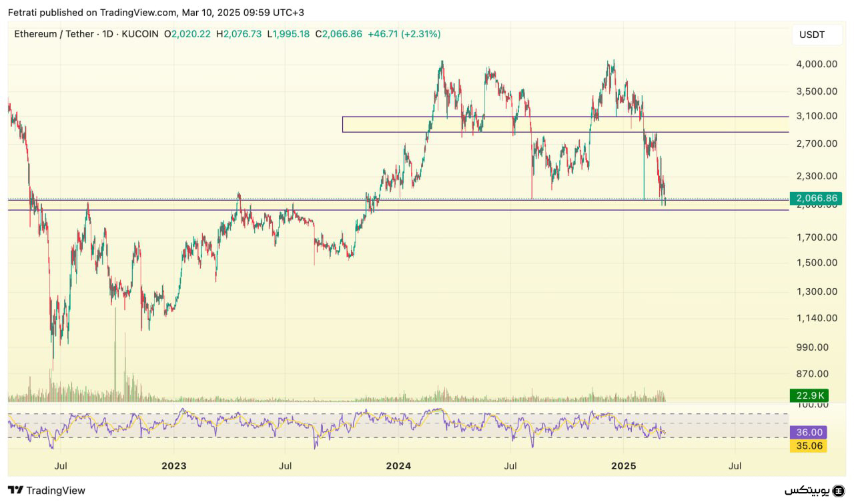Click the 2024 label on time axis
Image resolution: width=854 pixels, height=504 pixels.
pos(398,466)
